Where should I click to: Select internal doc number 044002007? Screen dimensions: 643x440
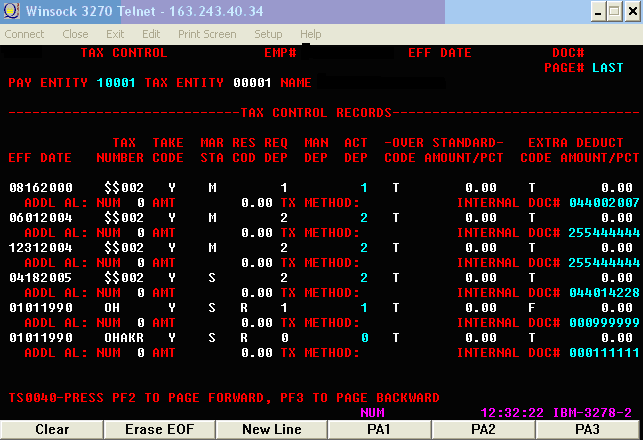[x=603, y=203]
